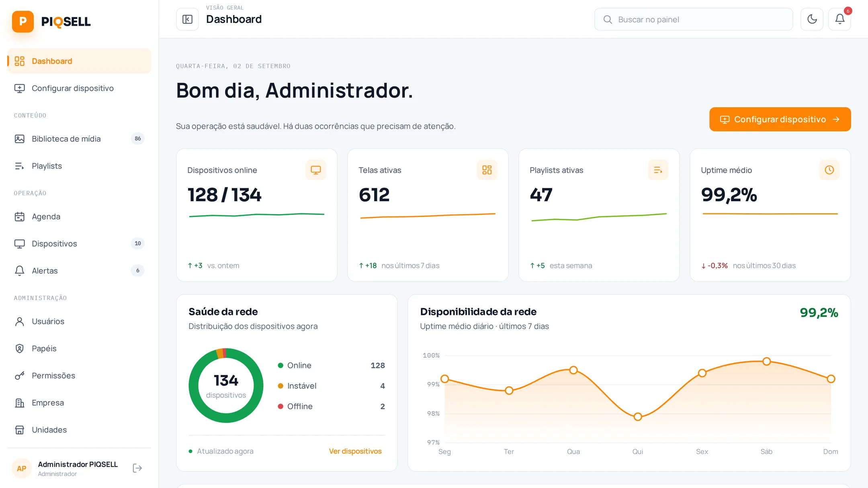Open Playlists section

[x=79, y=166]
